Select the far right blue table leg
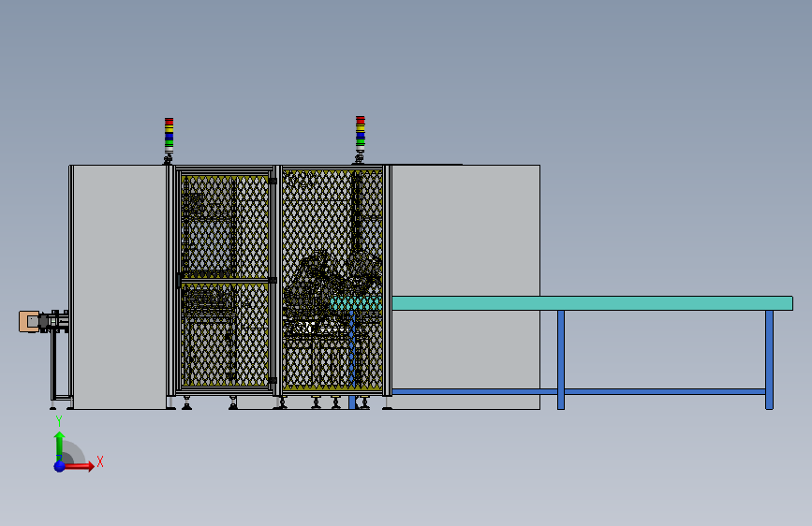Image resolution: width=812 pixels, height=526 pixels. (769, 359)
